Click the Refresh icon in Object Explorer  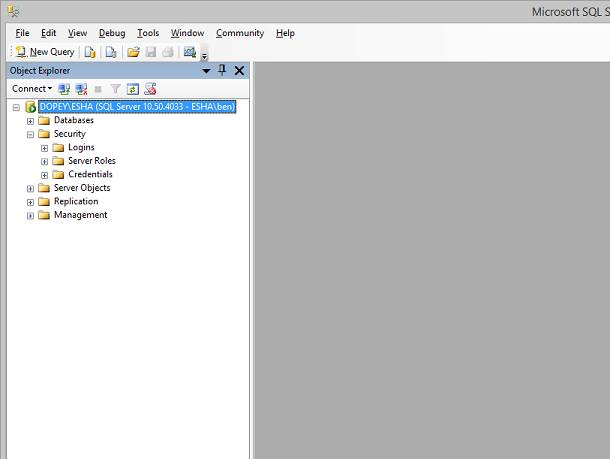133,89
